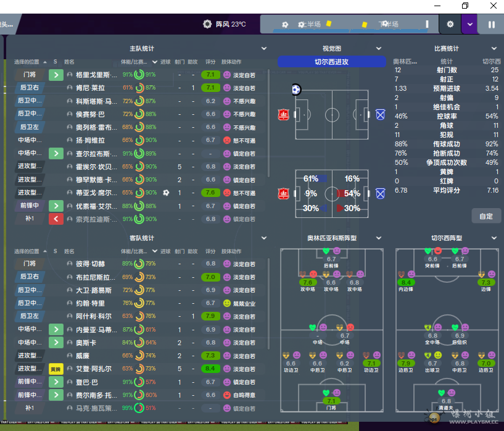
Task: Sort the home table by 评分 column header
Action: pyautogui.click(x=210, y=62)
